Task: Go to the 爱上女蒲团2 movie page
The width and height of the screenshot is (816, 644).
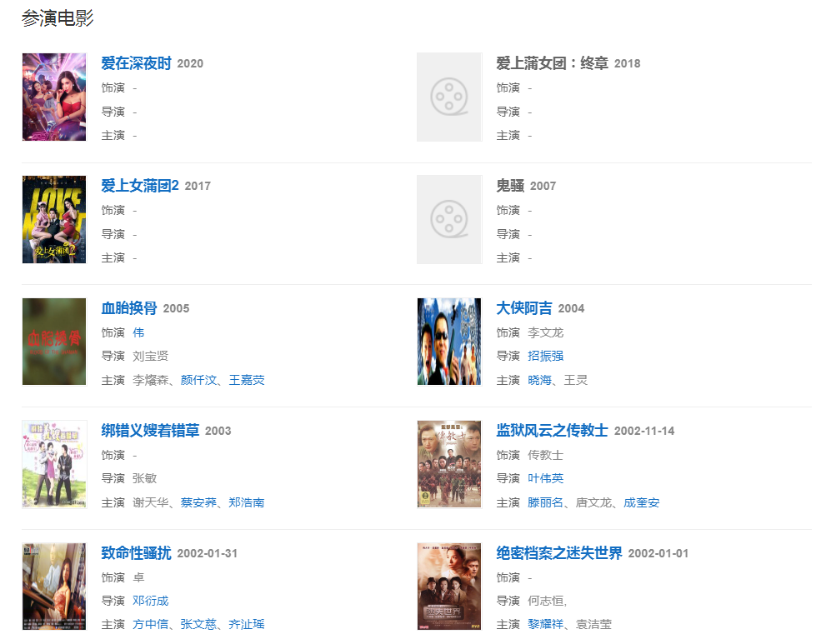Action: coord(140,186)
